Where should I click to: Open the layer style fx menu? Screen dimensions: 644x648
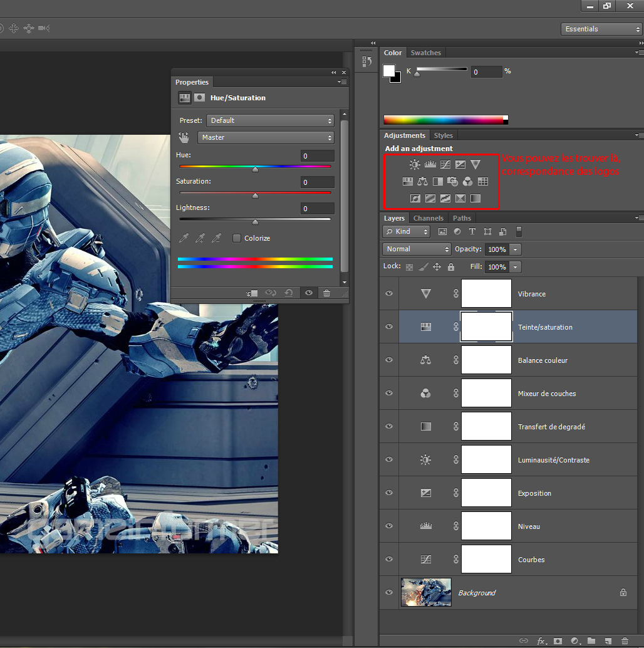541,641
